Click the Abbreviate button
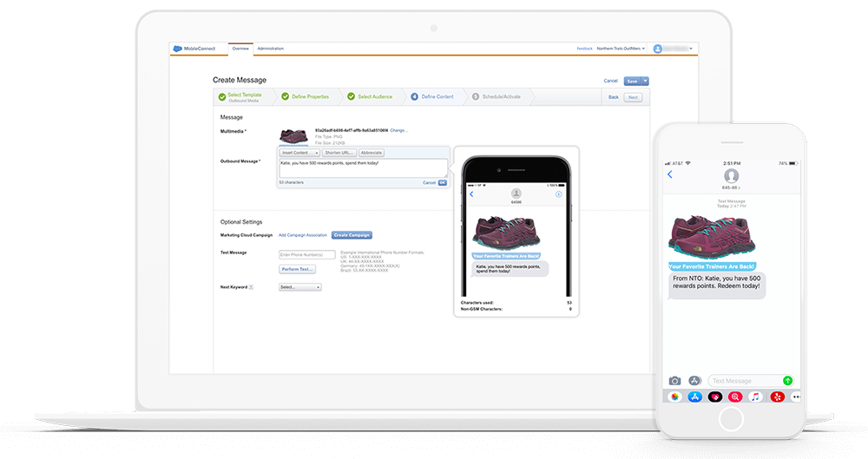The width and height of the screenshot is (868, 459). tap(372, 153)
